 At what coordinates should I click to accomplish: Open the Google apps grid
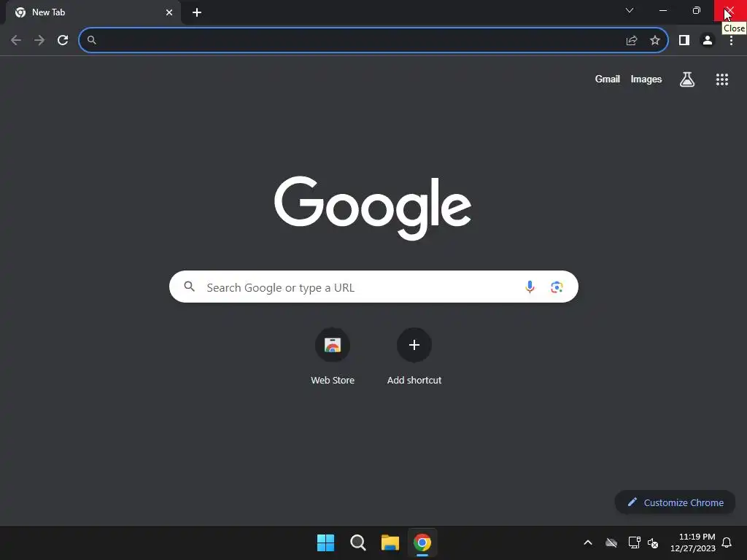point(722,79)
